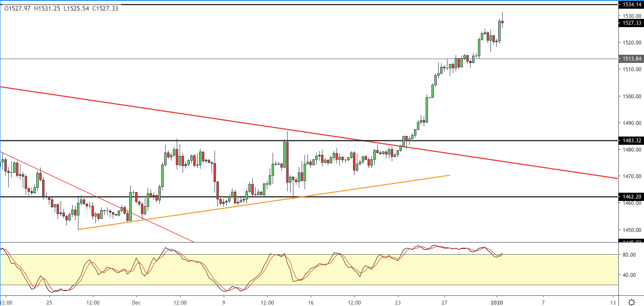
Task: Click the Close value C1527.33
Action: point(105,8)
